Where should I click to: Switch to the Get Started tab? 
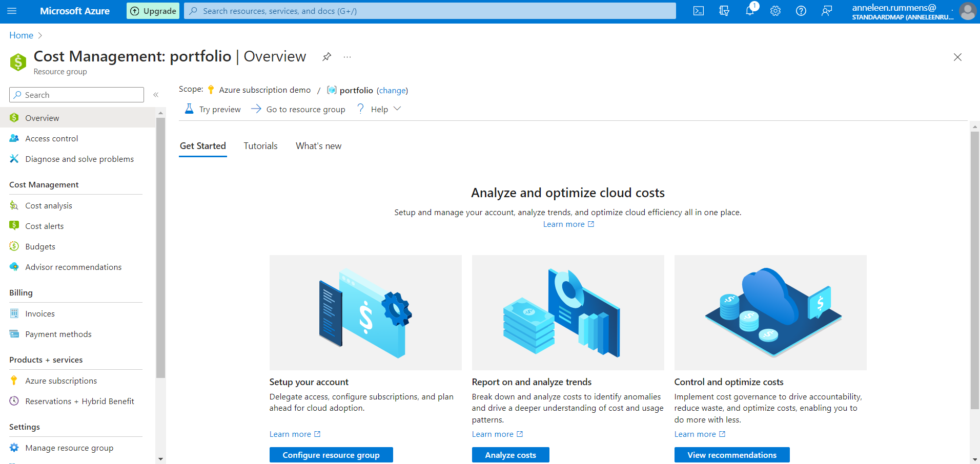pos(203,146)
